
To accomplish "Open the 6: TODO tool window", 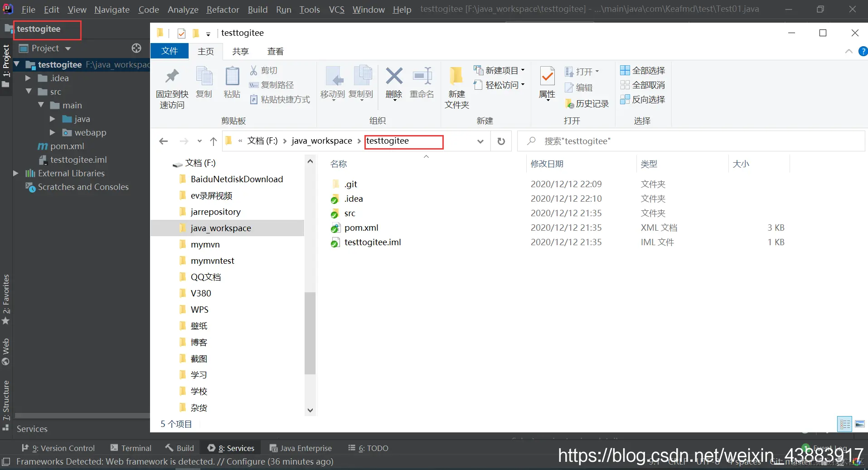I will [x=368, y=448].
